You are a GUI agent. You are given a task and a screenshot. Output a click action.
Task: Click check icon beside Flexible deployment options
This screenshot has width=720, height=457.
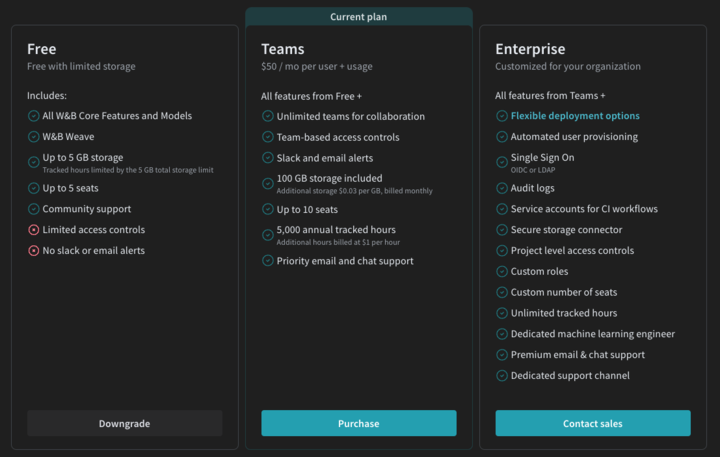pos(502,116)
